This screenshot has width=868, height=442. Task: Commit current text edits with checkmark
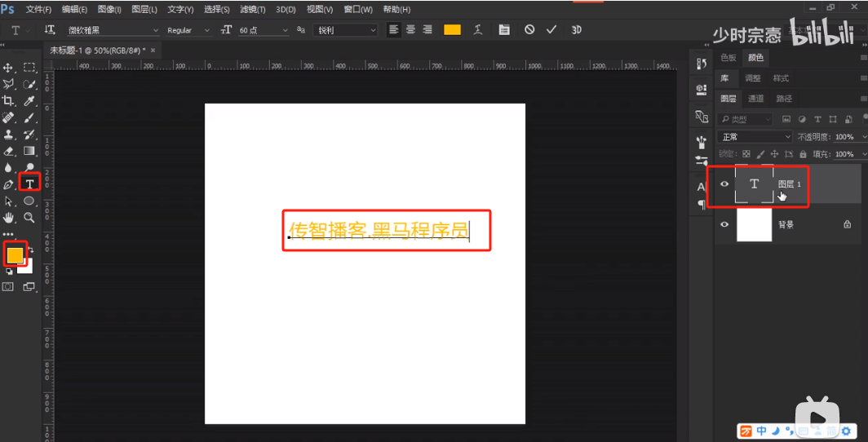551,30
